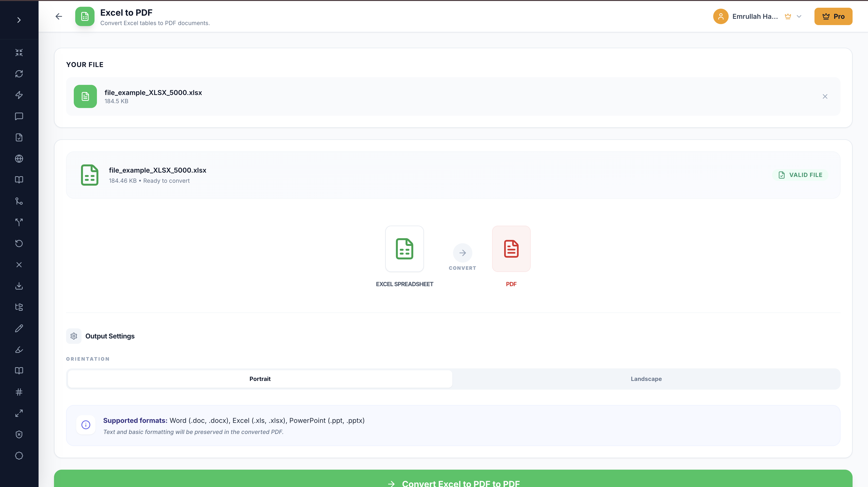Select the globe web tool icon
The height and width of the screenshot is (487, 868).
point(19,158)
